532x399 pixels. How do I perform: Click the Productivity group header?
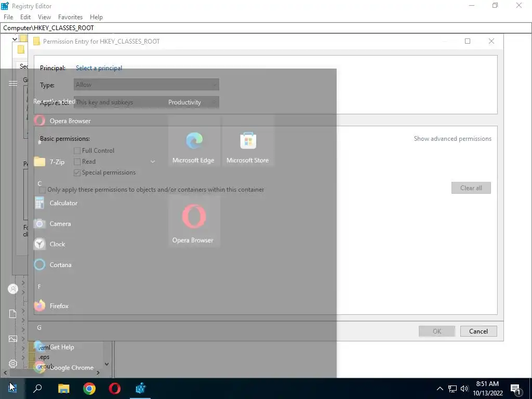[184, 102]
